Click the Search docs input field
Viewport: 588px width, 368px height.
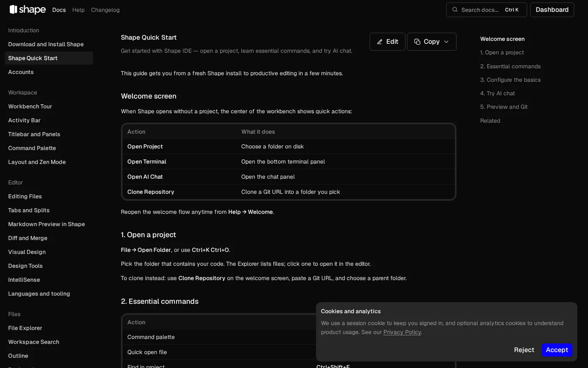(x=486, y=10)
